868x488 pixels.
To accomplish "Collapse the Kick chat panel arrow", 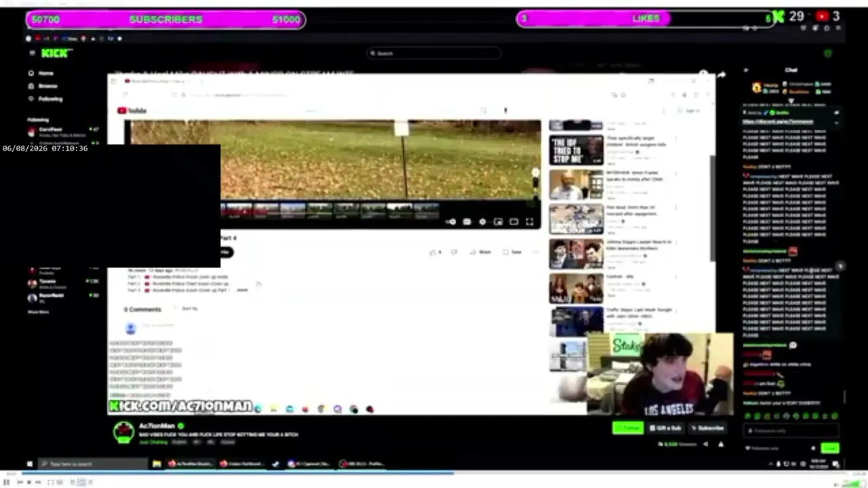I will tap(746, 70).
